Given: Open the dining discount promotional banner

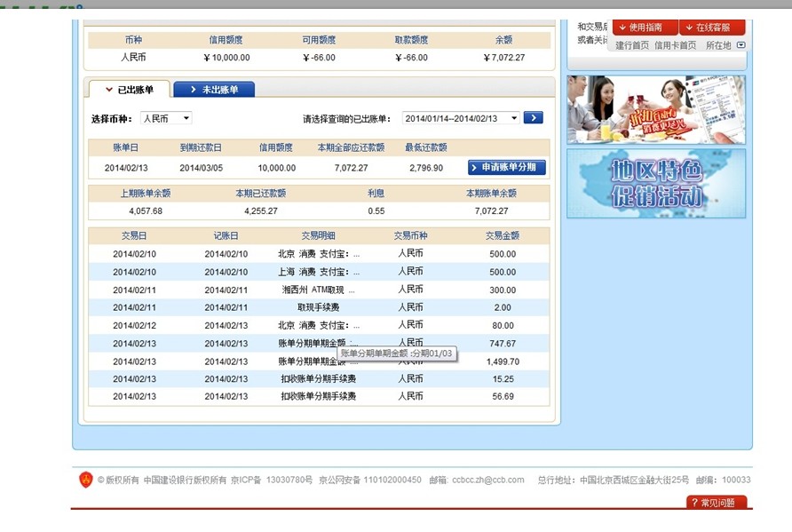Looking at the screenshot, I should [x=655, y=109].
